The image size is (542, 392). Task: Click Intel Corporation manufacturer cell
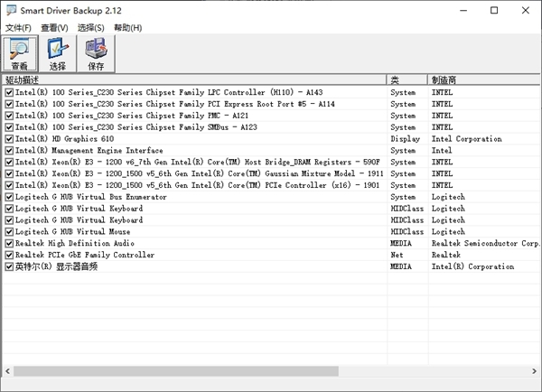pos(467,139)
